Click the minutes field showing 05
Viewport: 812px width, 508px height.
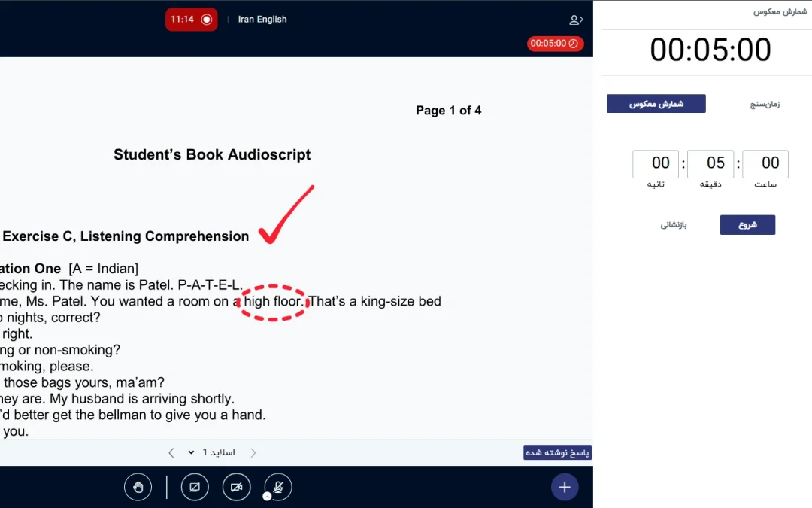710,163
